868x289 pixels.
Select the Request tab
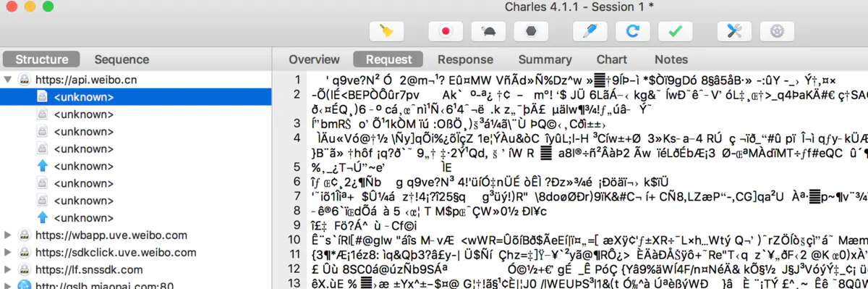[389, 59]
